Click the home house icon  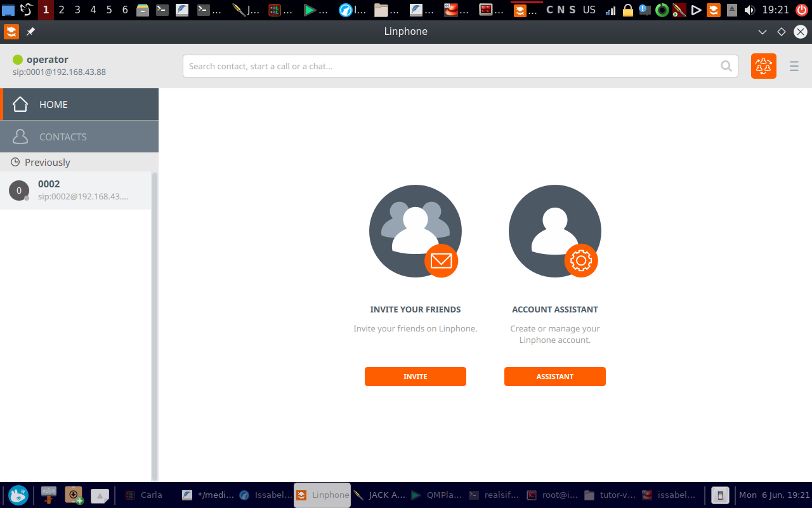coord(20,104)
